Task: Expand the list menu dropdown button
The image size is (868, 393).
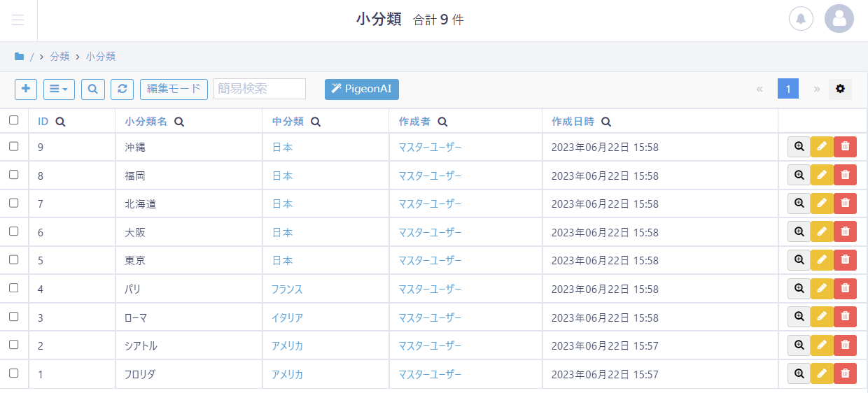Action: pos(59,89)
